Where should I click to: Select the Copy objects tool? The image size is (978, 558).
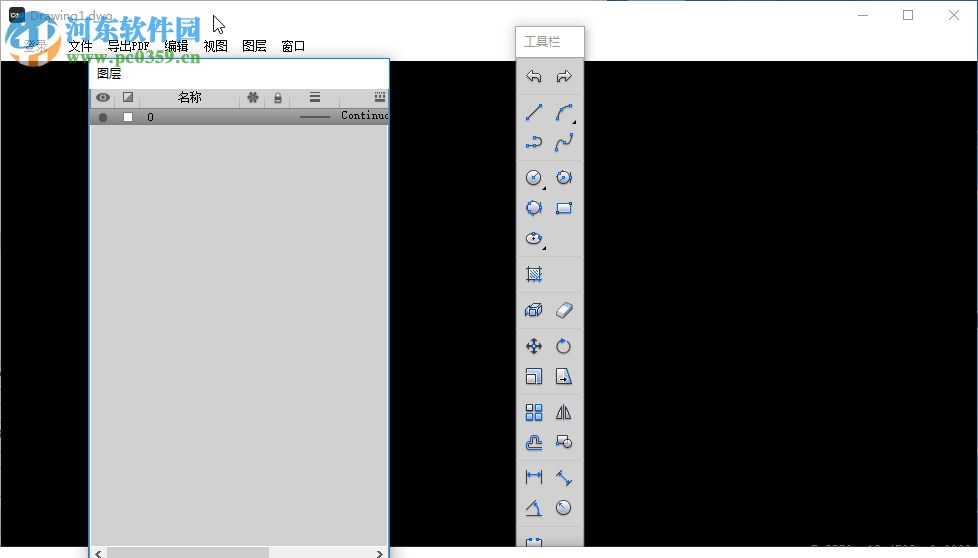[x=564, y=443]
